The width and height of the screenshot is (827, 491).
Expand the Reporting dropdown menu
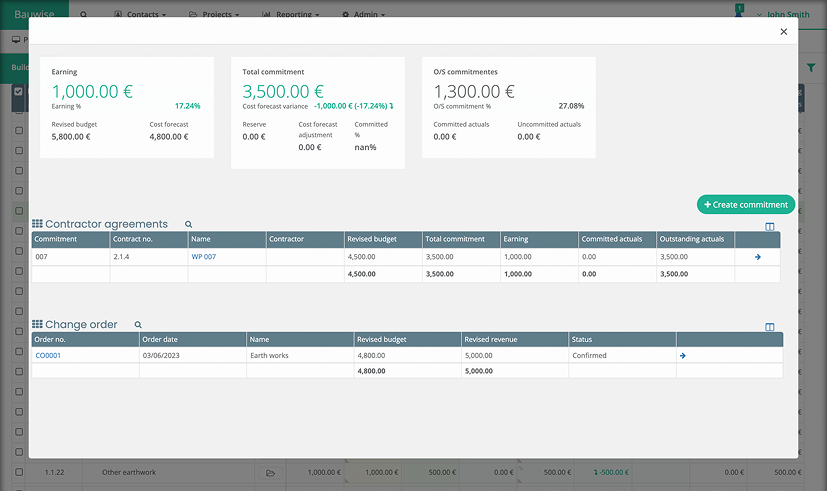(x=291, y=15)
